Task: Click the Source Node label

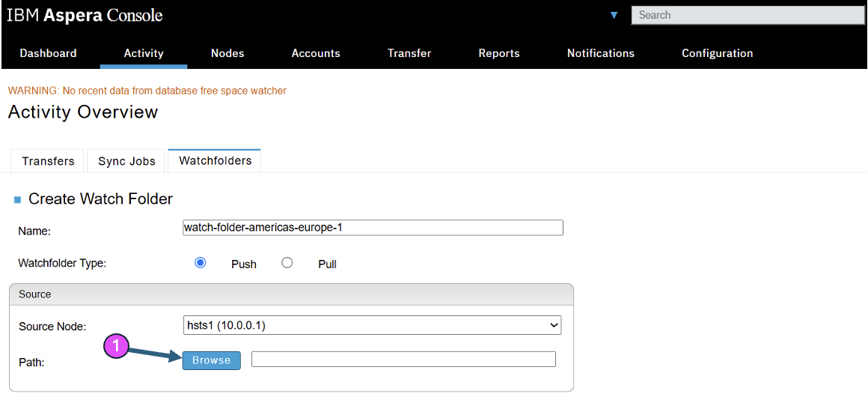Action: pyautogui.click(x=52, y=327)
